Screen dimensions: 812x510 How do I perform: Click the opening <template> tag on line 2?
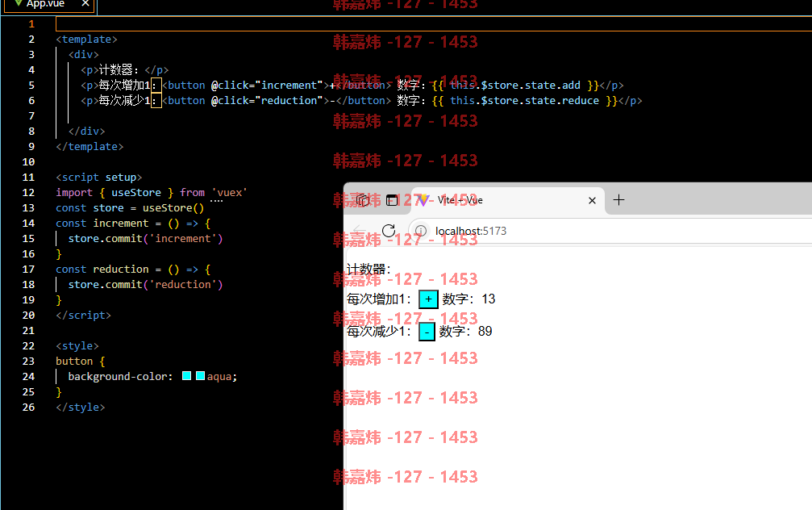86,40
